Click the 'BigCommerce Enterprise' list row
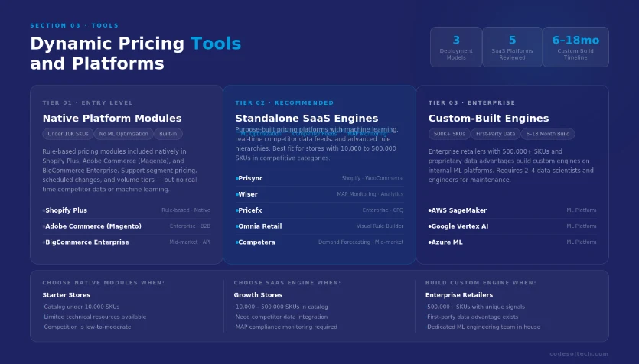639x364 pixels. 126,242
